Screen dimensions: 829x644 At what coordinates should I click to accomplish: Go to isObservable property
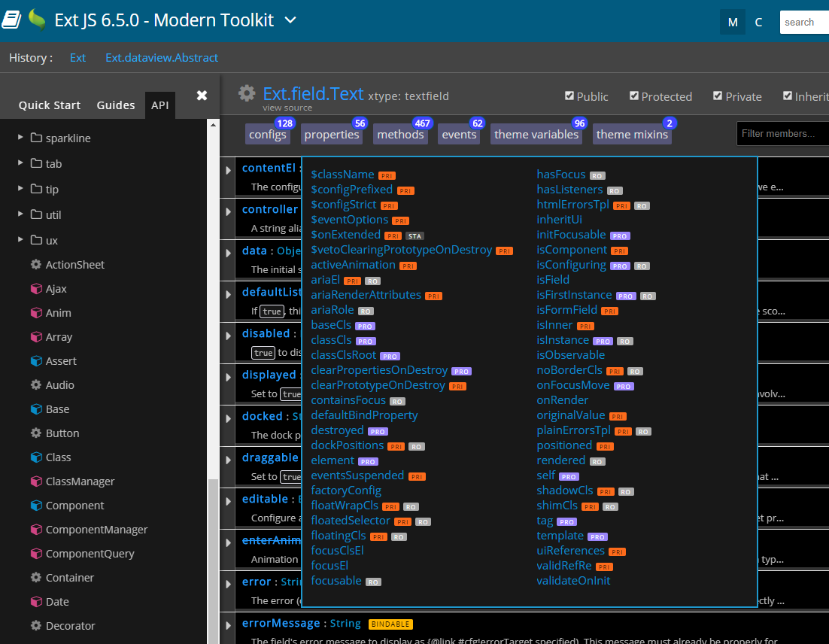coord(570,355)
